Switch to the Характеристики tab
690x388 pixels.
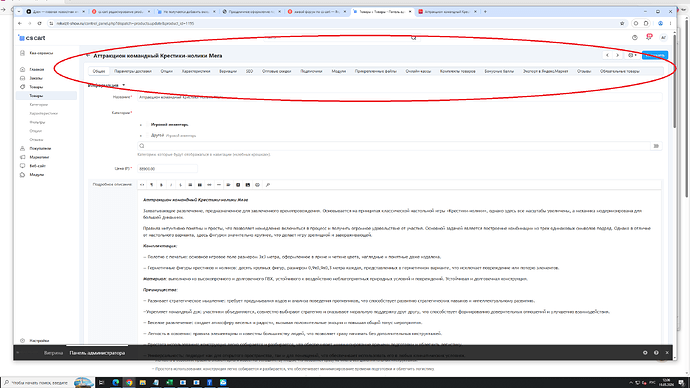[x=196, y=71]
